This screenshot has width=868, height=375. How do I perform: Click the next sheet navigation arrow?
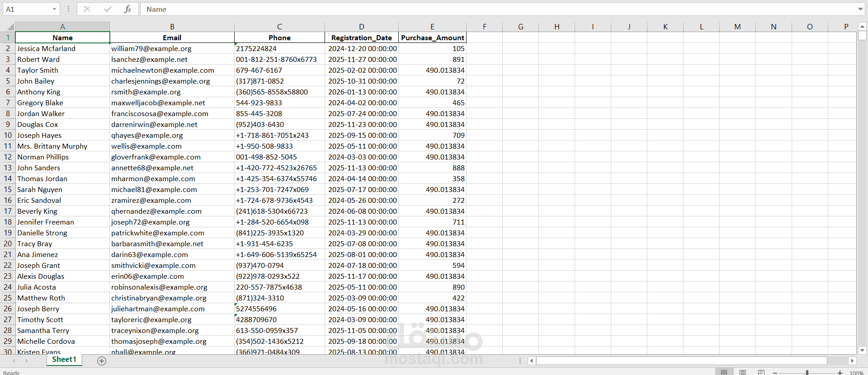(27, 361)
